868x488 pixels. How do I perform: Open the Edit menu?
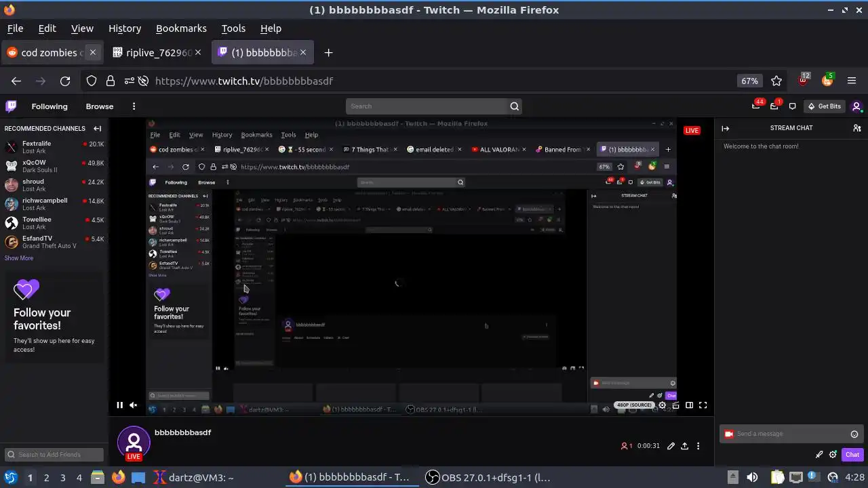point(47,28)
